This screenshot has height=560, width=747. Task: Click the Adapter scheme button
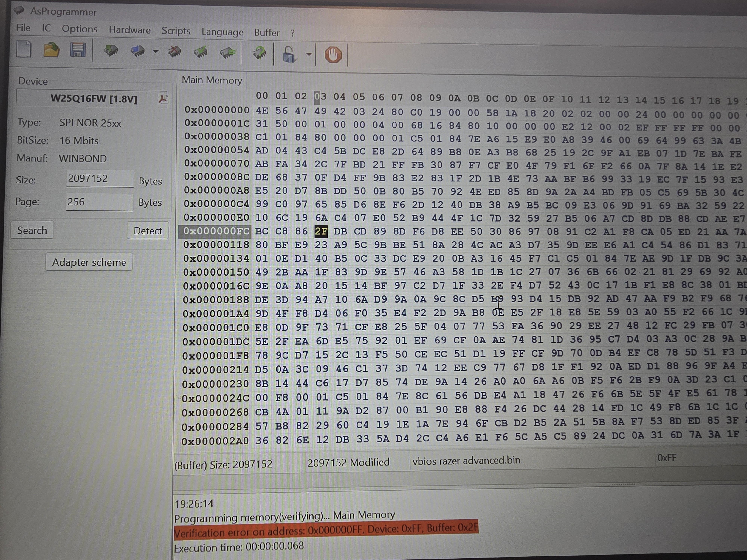pyautogui.click(x=89, y=262)
